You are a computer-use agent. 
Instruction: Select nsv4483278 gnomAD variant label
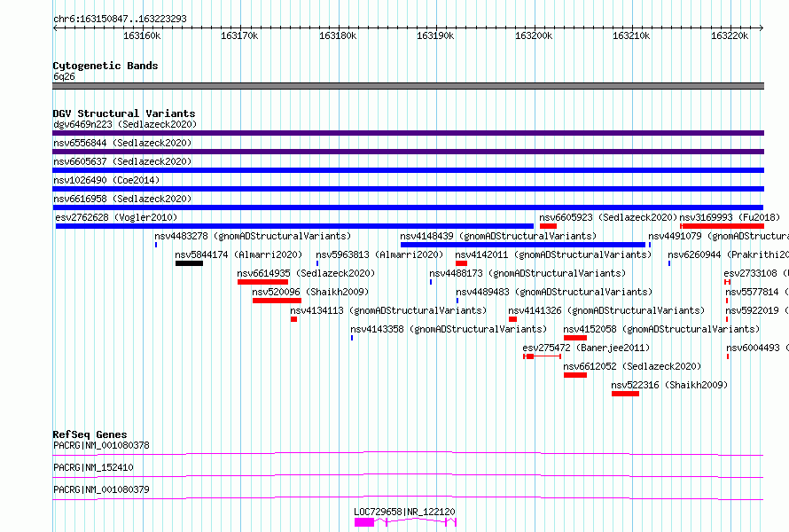253,236
